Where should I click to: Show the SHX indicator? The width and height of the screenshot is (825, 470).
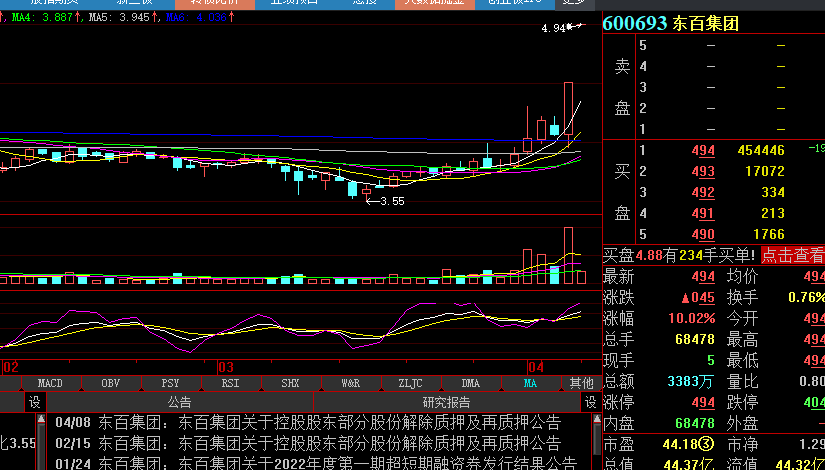290,383
